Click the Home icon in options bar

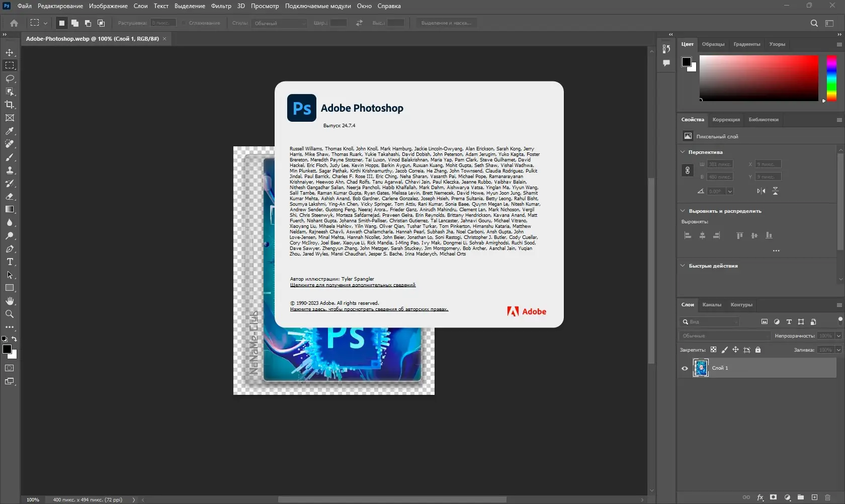[x=14, y=23]
